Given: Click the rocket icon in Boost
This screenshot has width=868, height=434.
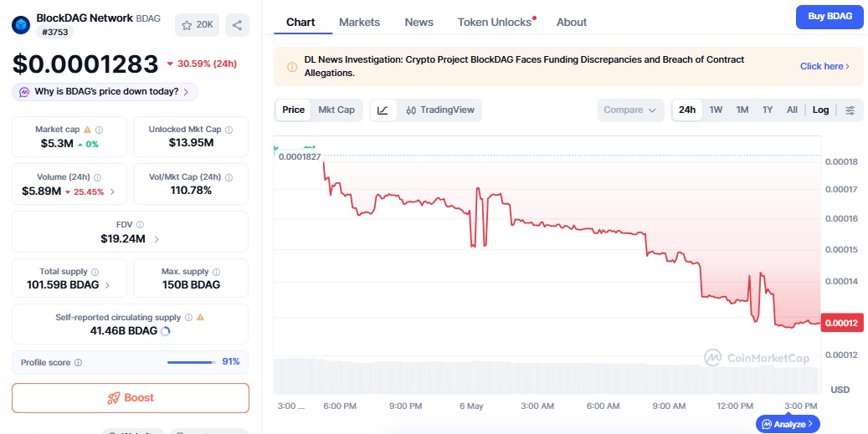Looking at the screenshot, I should [x=114, y=398].
